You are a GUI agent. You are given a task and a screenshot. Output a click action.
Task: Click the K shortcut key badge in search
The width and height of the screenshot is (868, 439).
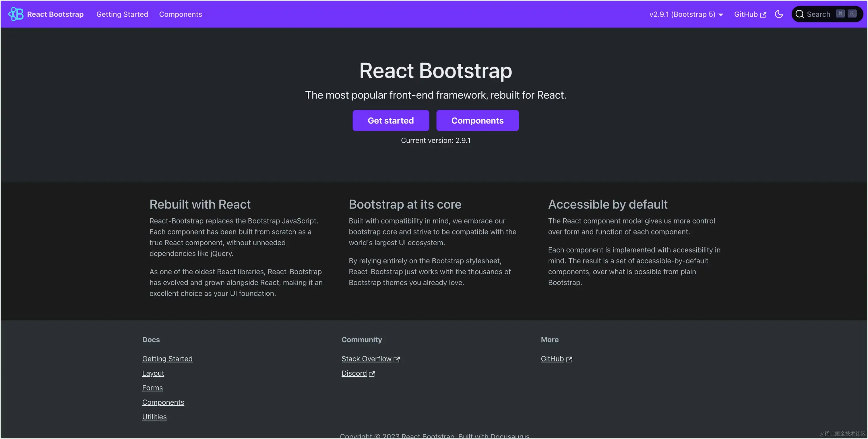pos(852,14)
